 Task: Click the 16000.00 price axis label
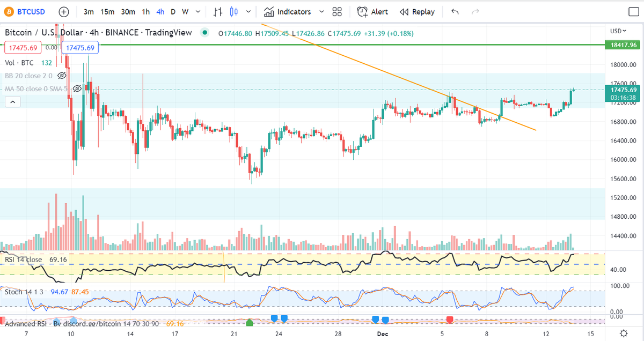(x=623, y=160)
